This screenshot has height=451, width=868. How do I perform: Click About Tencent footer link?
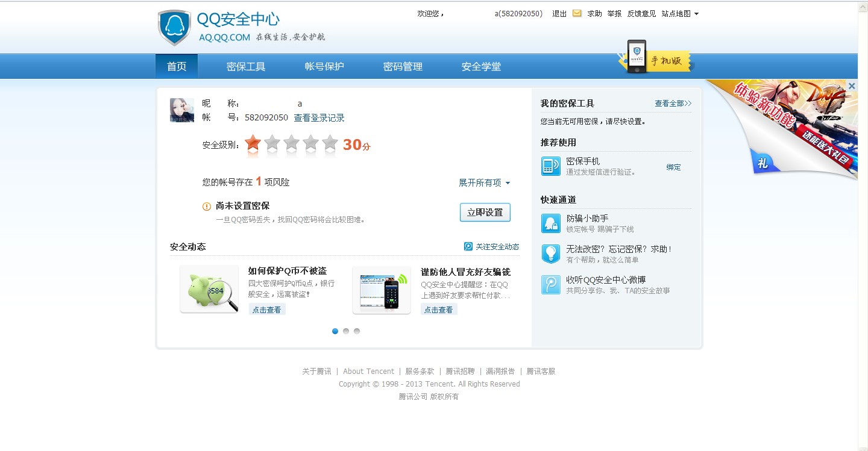pos(368,372)
